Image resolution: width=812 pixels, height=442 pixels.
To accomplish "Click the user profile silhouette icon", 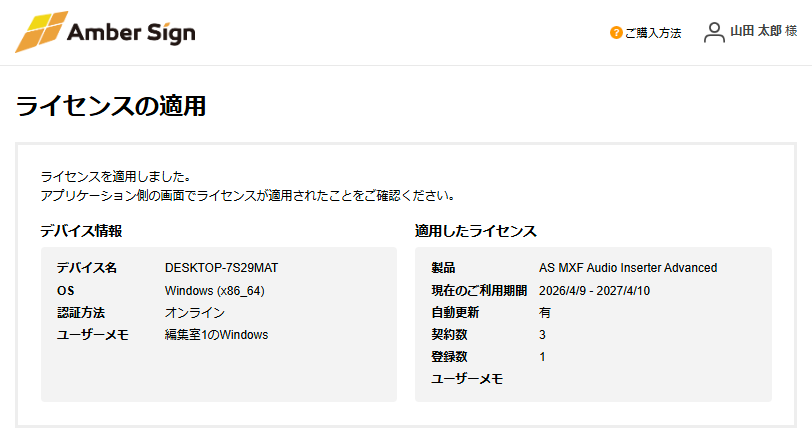I will tap(714, 33).
